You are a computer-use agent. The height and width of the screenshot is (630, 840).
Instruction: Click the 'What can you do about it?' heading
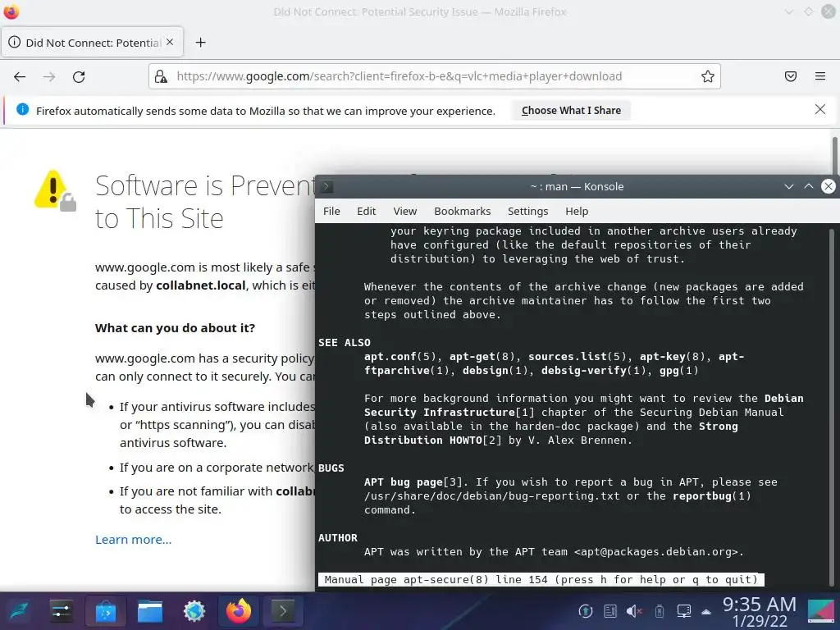pos(176,328)
